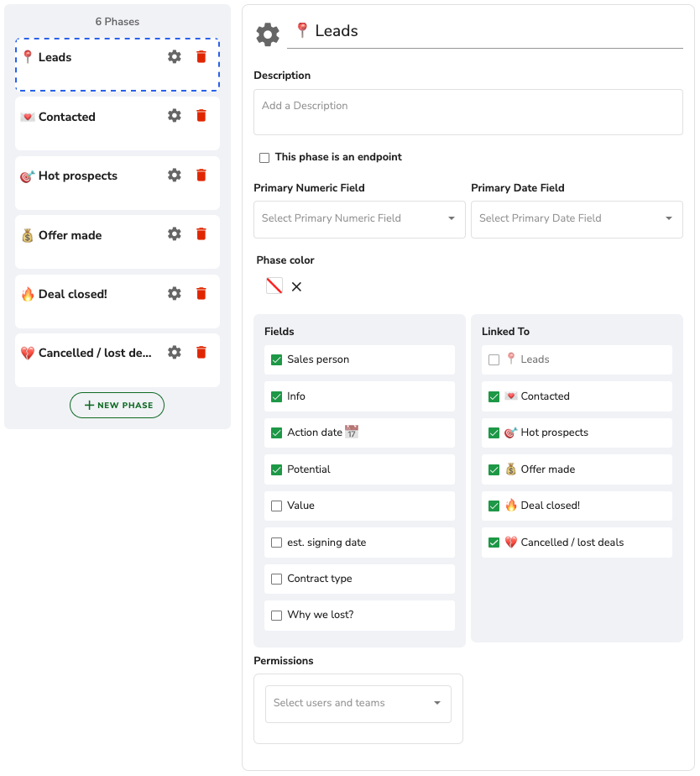Click the trash icon for Leads phase
Image resolution: width=700 pixels, height=776 pixels.
pyautogui.click(x=201, y=57)
